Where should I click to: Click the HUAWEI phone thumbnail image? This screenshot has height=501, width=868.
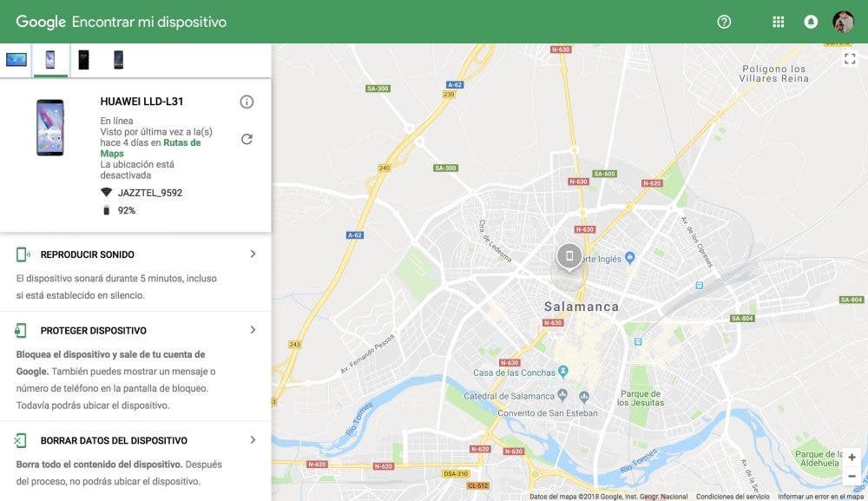[49, 128]
